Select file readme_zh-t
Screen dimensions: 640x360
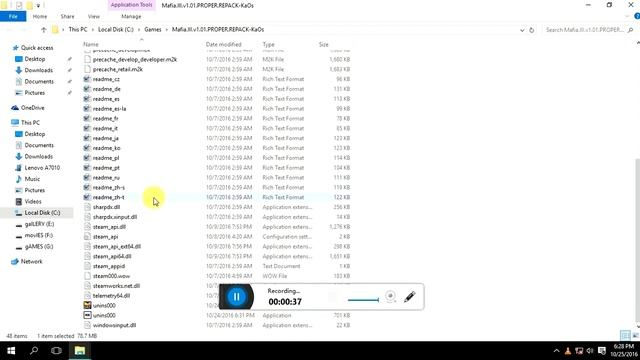pos(109,197)
